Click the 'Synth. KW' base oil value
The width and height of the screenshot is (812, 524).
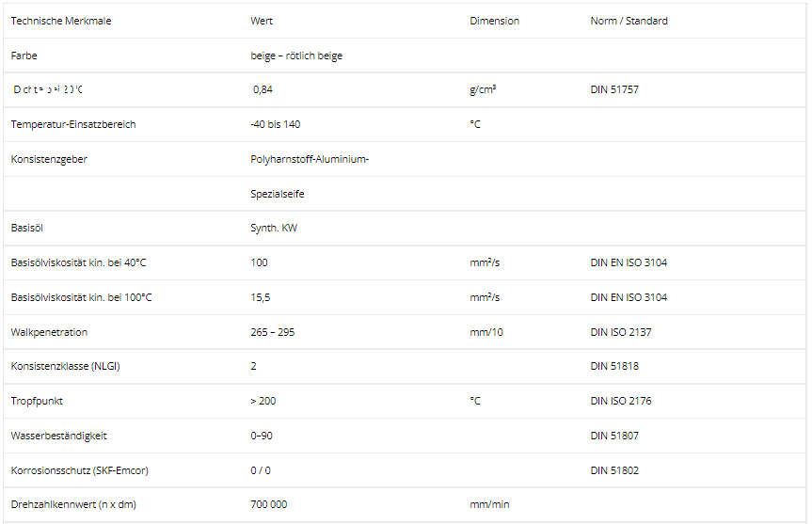[x=274, y=229]
